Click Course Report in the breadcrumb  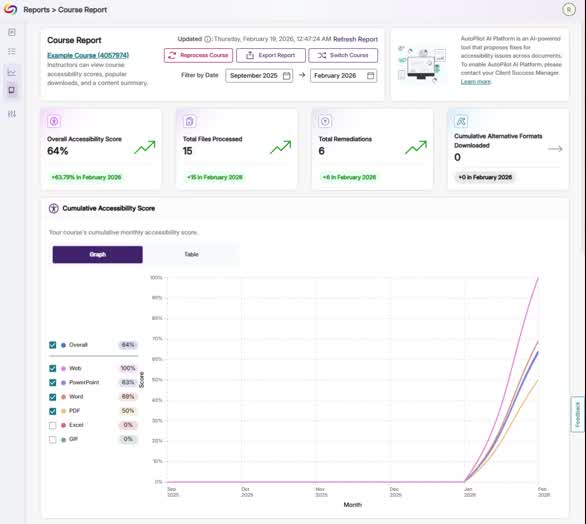click(83, 10)
